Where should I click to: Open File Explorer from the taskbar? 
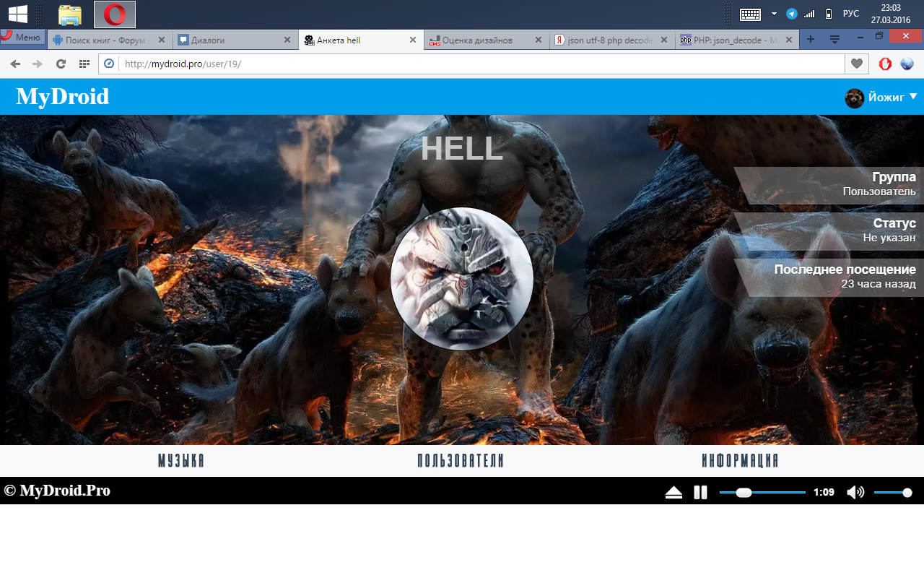tap(70, 14)
